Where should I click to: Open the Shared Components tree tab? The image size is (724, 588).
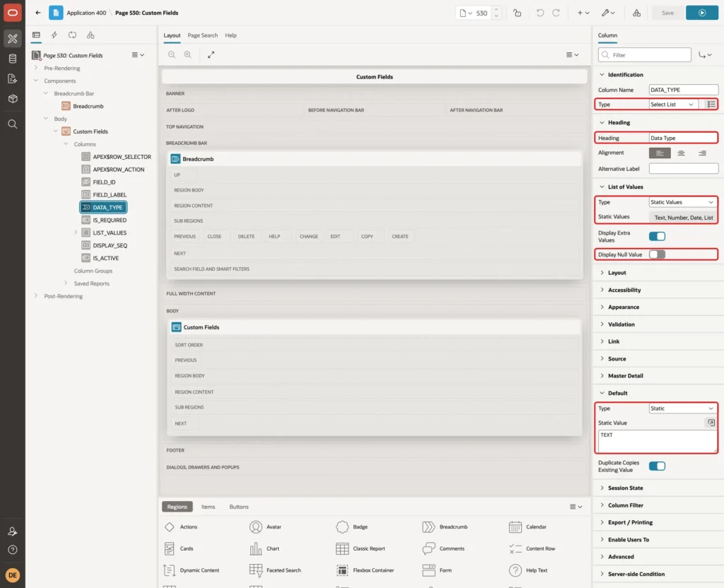tap(90, 35)
